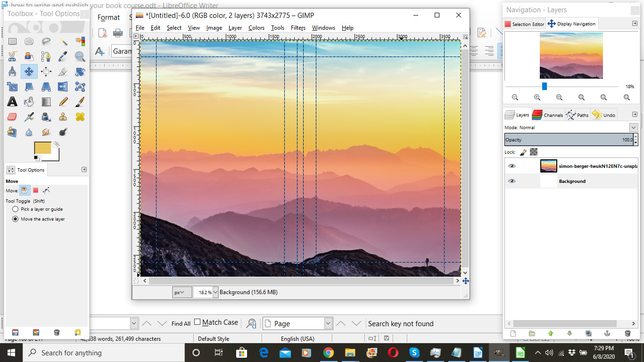644x362 pixels.
Task: Choose the Heal tool bandage icon
Action: click(x=80, y=117)
